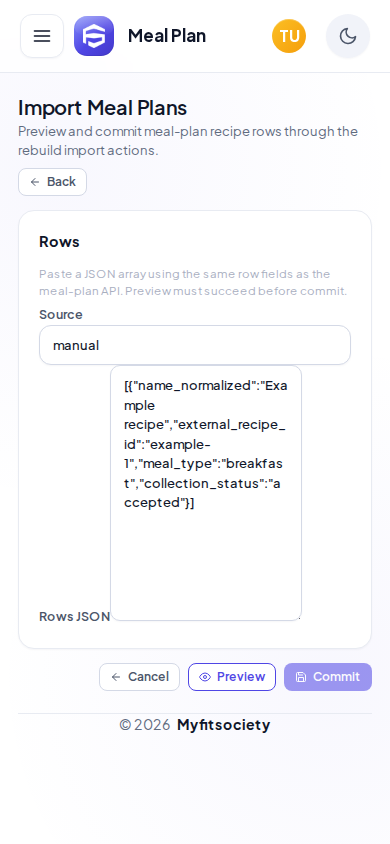This screenshot has height=844, width=390.
Task: Open the hamburger navigation menu
Action: coord(42,36)
